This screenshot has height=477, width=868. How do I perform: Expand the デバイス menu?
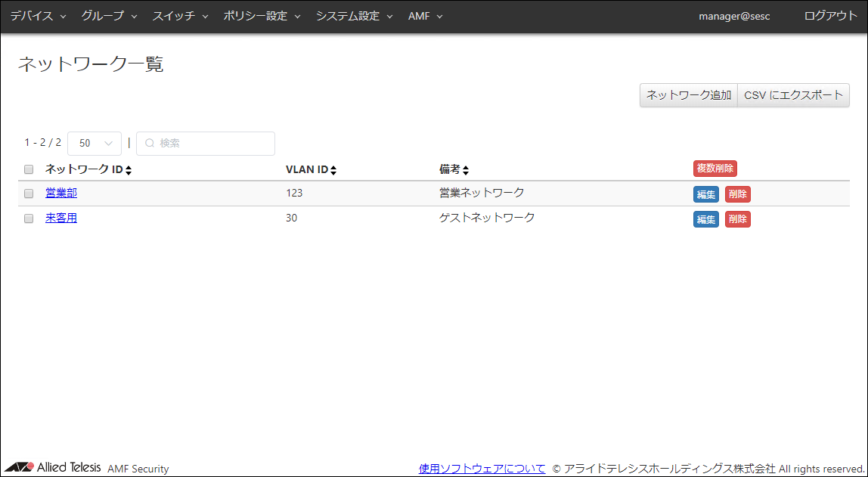(x=38, y=16)
